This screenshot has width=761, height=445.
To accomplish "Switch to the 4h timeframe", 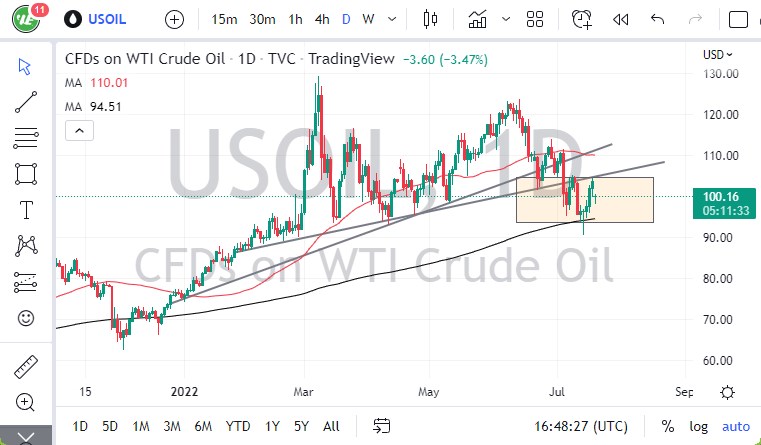I will [321, 19].
